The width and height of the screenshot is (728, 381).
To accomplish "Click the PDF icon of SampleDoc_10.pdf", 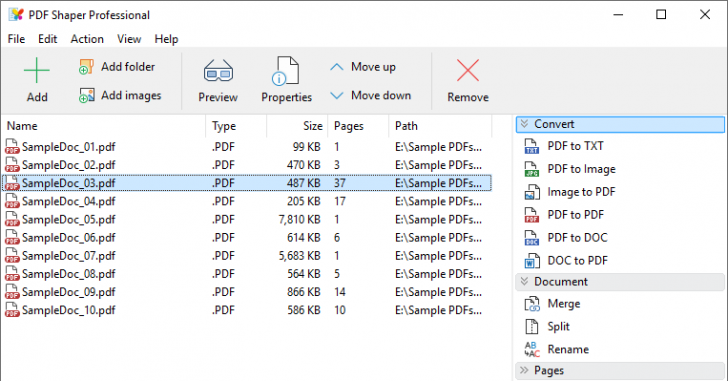I will pyautogui.click(x=12, y=310).
